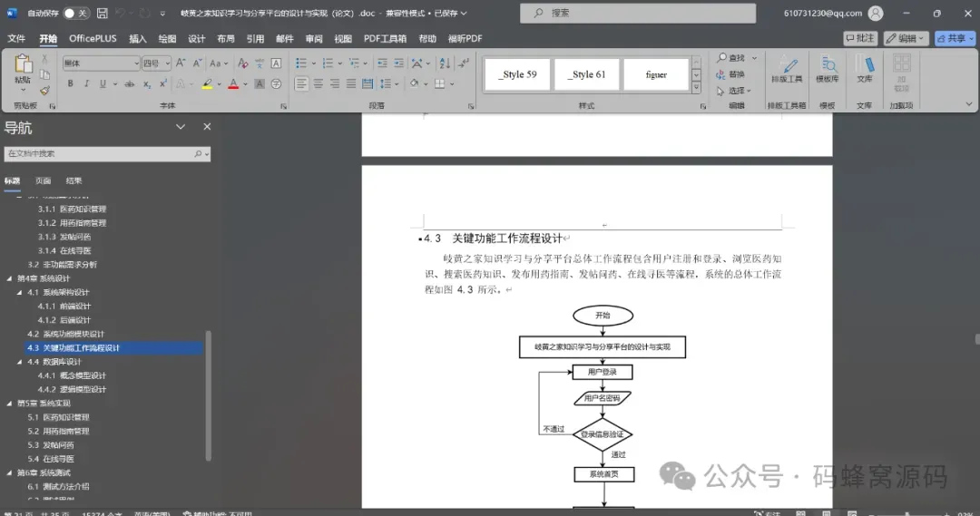Click the Editing (编辑) mode button
980x516 pixels.
click(906, 39)
